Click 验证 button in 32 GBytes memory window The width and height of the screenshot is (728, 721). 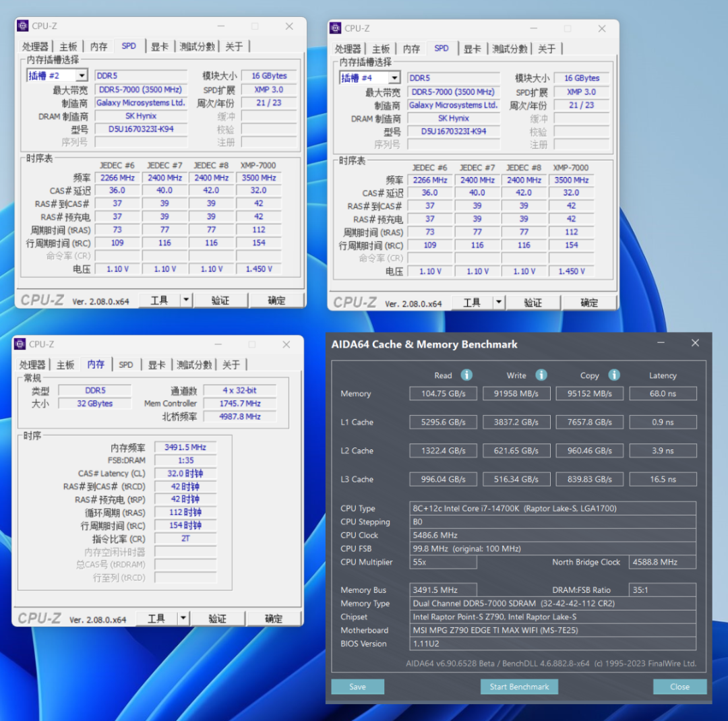point(217,619)
